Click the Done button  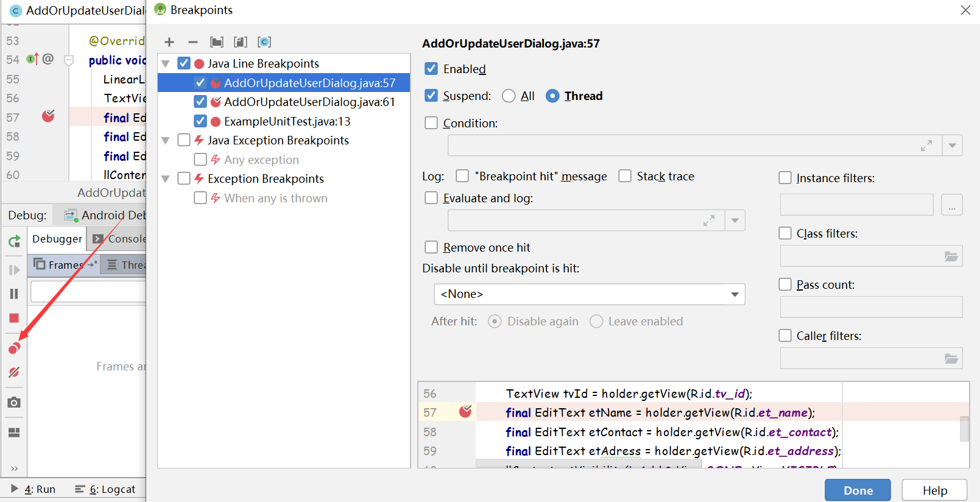click(x=858, y=490)
